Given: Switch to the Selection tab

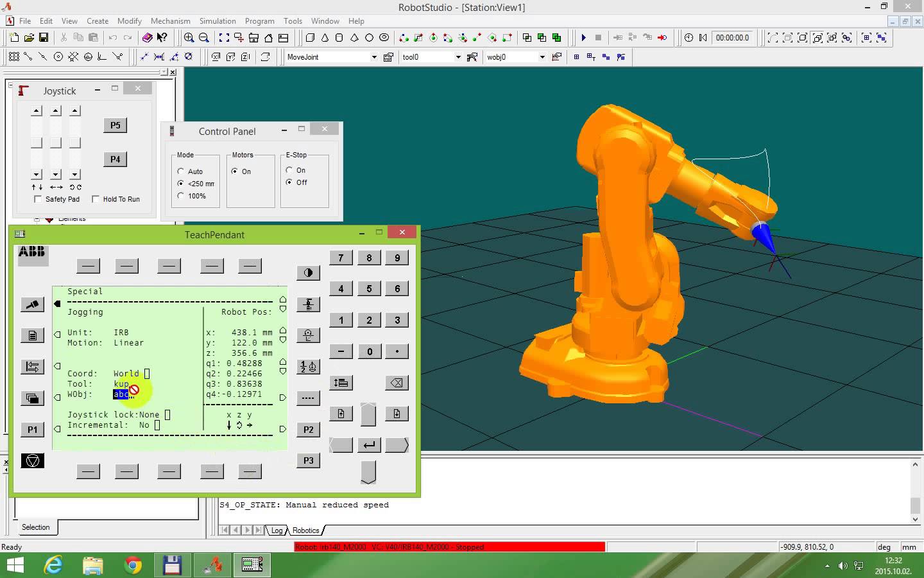Looking at the screenshot, I should [35, 527].
